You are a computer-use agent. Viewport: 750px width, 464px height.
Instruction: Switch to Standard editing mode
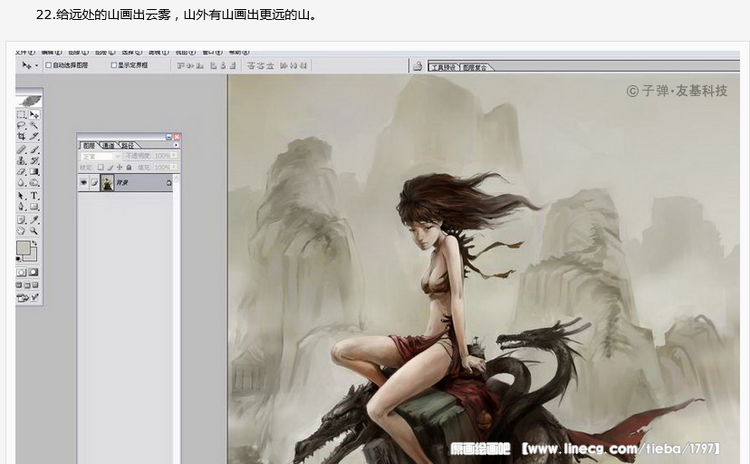[x=21, y=272]
